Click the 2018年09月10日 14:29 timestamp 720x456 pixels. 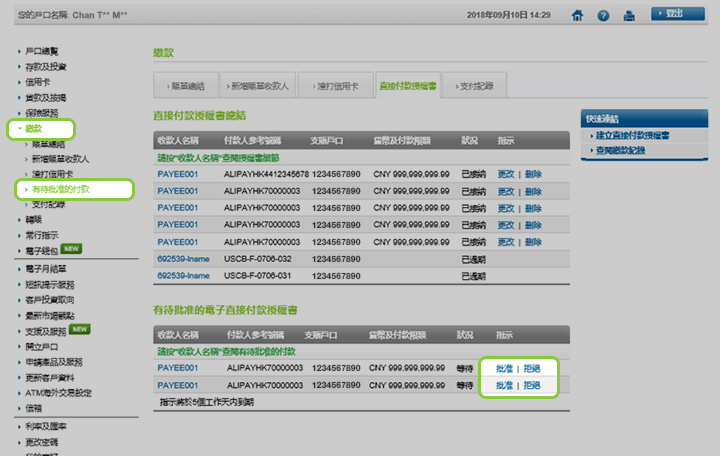pos(508,15)
